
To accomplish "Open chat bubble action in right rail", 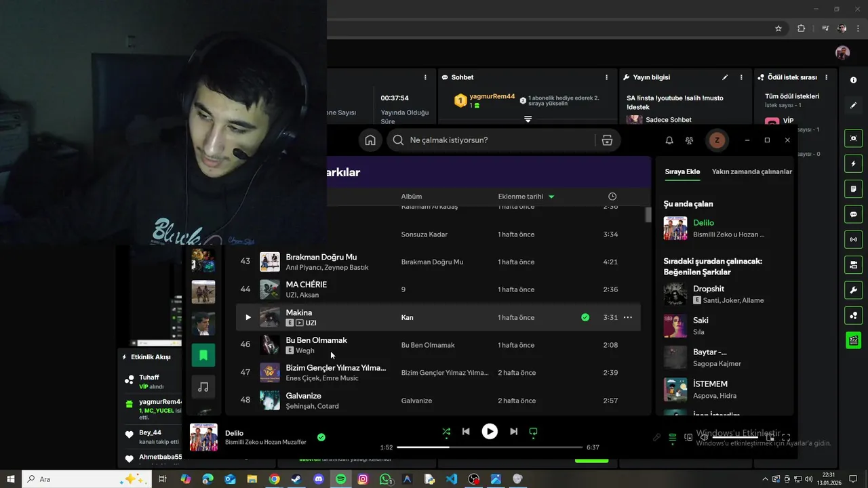I will point(853,214).
